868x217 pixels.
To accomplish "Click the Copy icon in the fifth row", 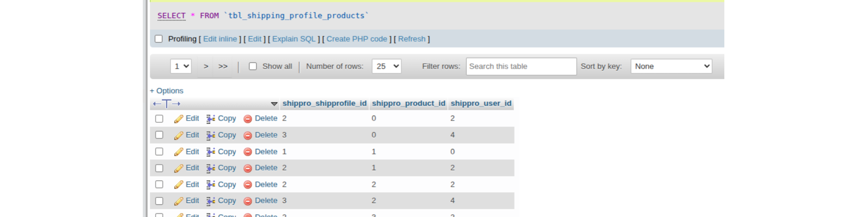I will click(x=211, y=185).
